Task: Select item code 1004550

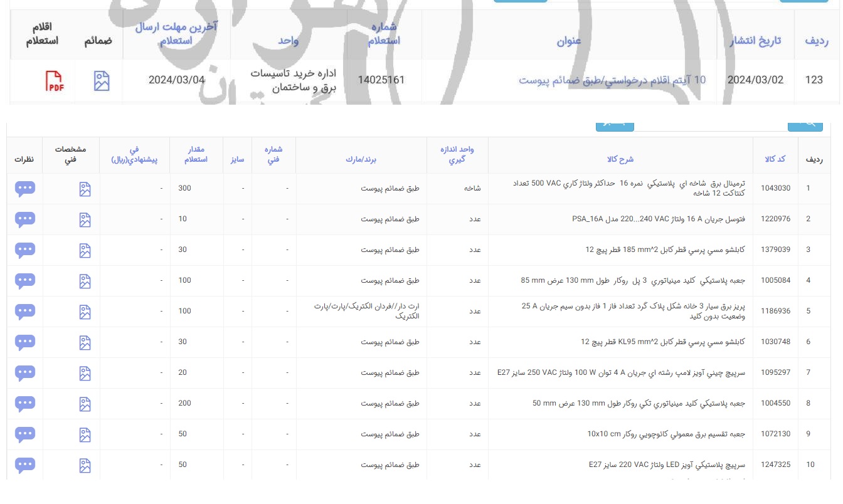Action: (x=776, y=403)
